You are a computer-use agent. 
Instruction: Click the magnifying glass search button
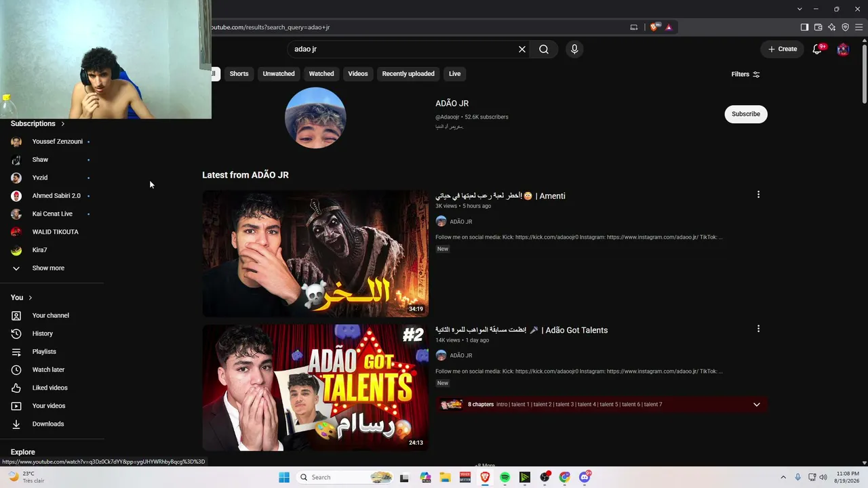[x=544, y=49]
